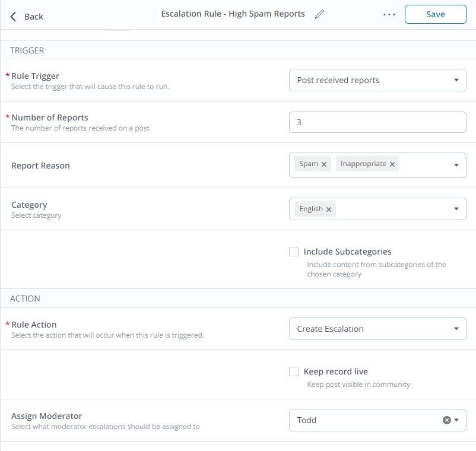Clear the Todd moderator assignment
This screenshot has width=476, height=451.
(x=447, y=420)
